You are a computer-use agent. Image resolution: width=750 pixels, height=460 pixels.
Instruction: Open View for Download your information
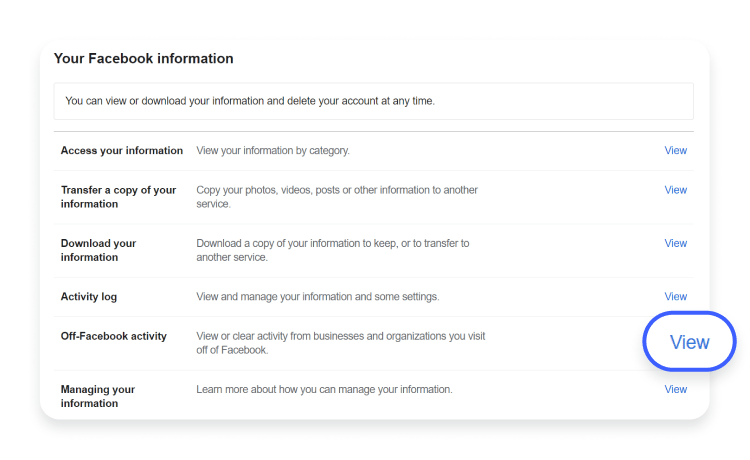[675, 243]
